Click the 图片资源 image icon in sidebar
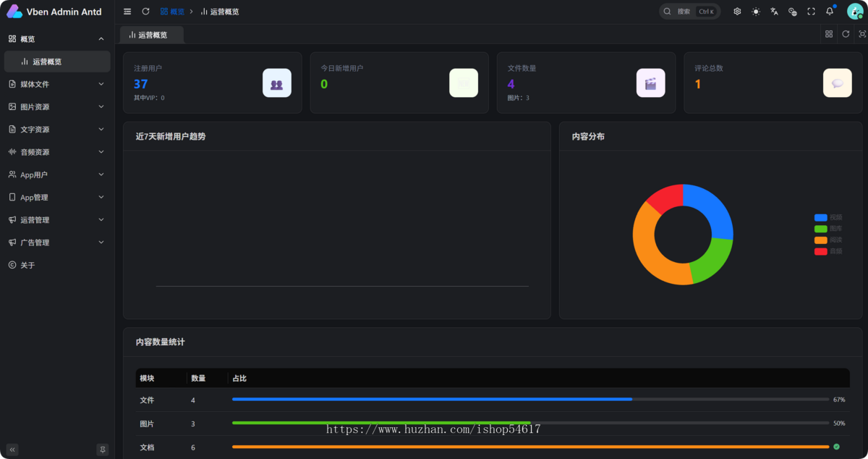Screen dimensions: 868x459 [x=12, y=106]
